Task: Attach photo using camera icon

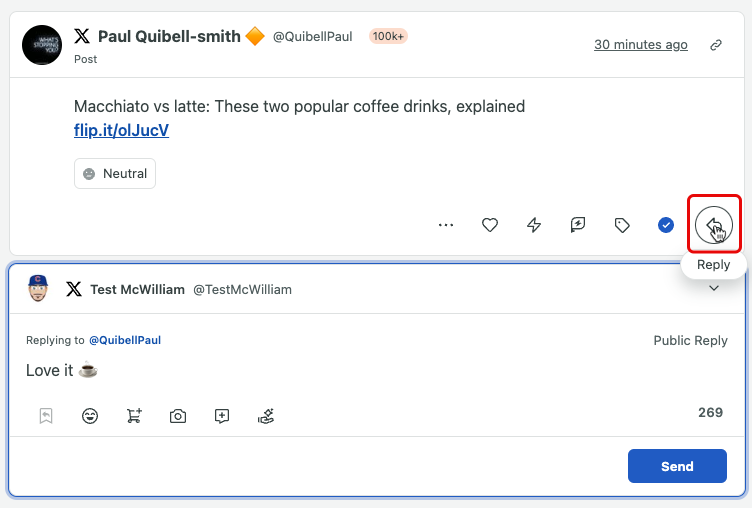Action: point(178,416)
